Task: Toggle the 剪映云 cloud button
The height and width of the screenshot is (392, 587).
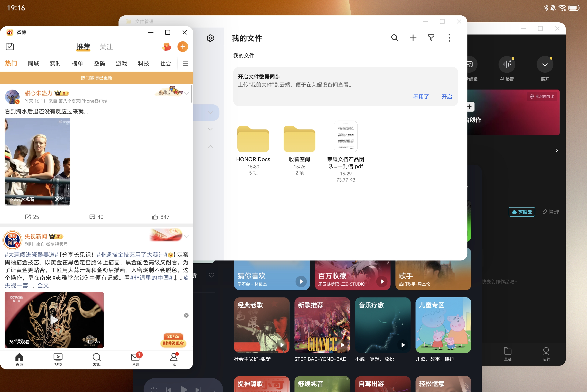Action: [x=522, y=212]
